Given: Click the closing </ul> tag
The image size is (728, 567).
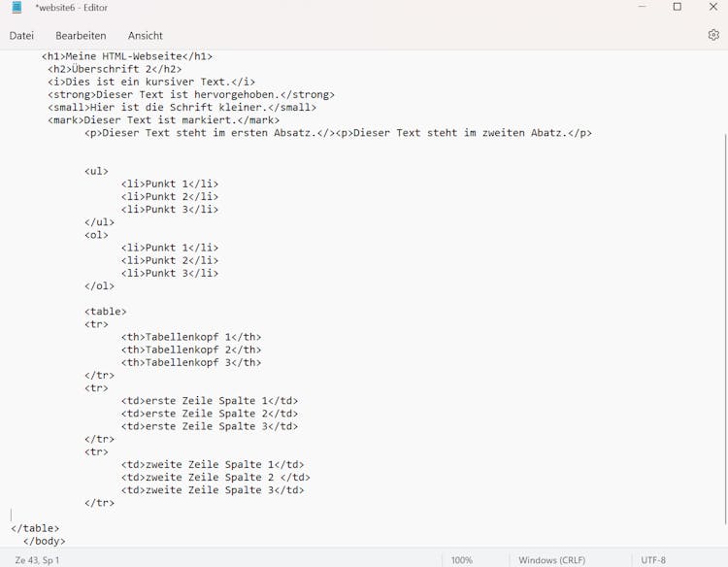Looking at the screenshot, I should pyautogui.click(x=99, y=222).
